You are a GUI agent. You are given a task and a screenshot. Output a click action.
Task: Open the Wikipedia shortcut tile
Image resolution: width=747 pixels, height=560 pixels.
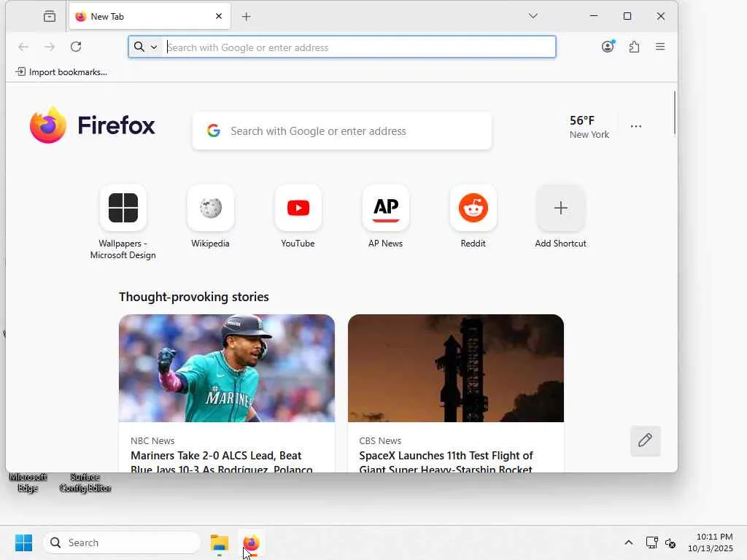[x=211, y=208]
